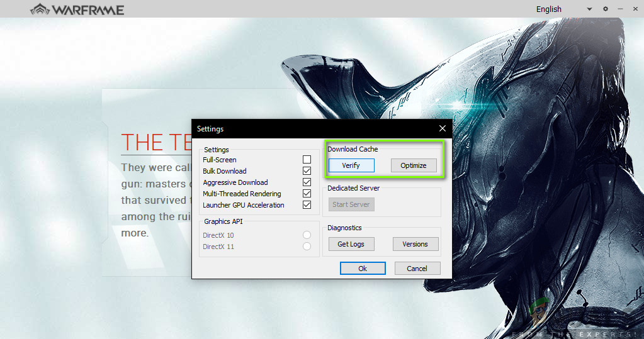
Task: Select DirectX 10 radio button
Action: (307, 235)
